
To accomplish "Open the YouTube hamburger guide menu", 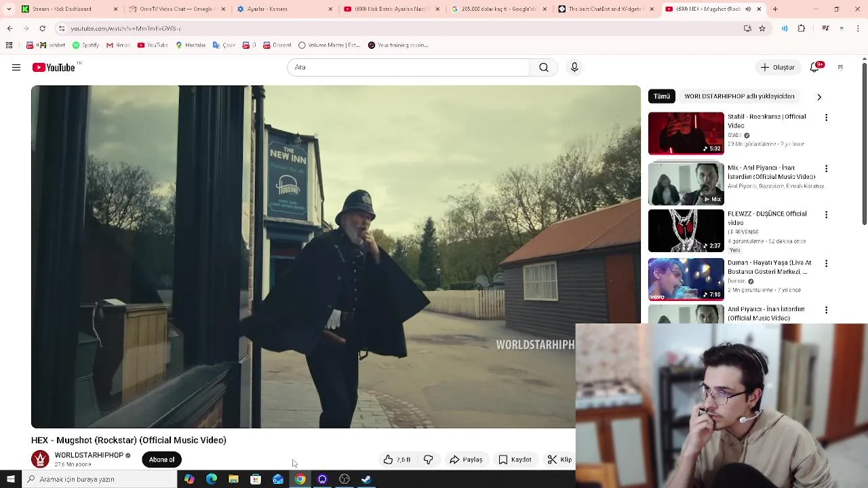I will (16, 67).
